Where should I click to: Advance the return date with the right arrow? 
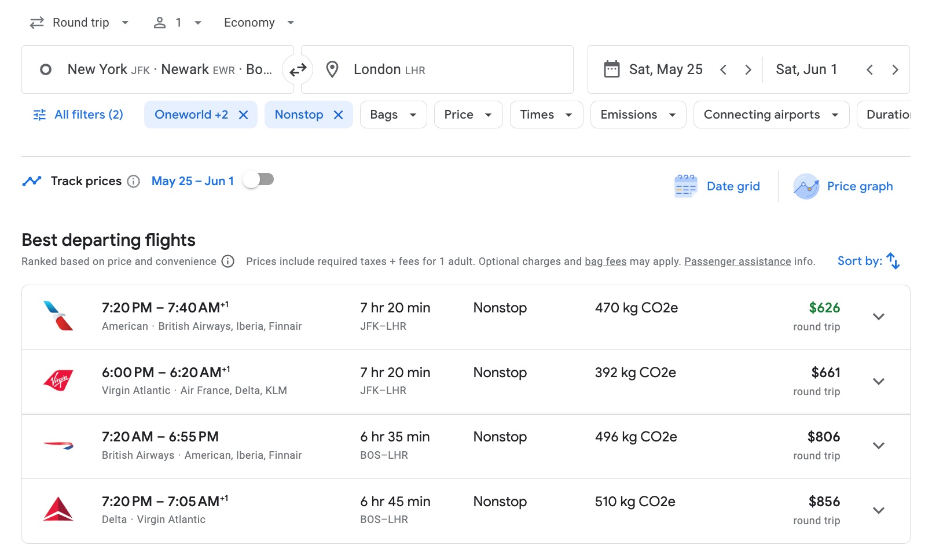(895, 69)
